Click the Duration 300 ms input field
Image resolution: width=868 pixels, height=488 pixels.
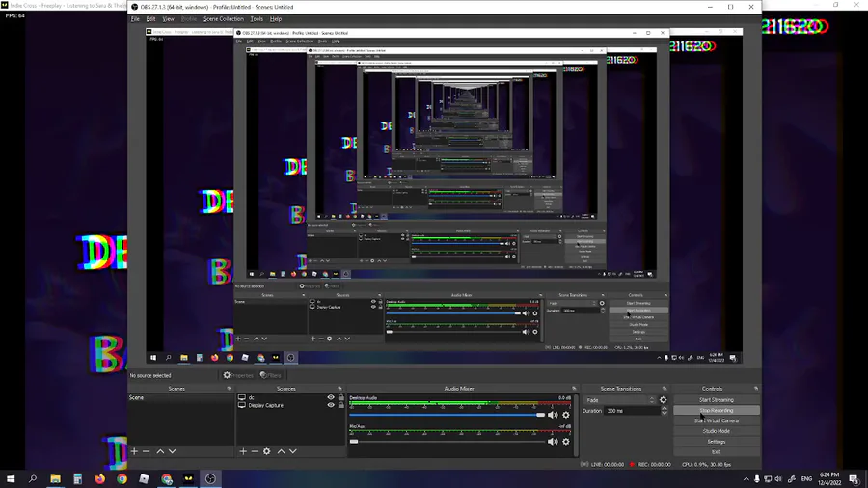[x=632, y=411]
